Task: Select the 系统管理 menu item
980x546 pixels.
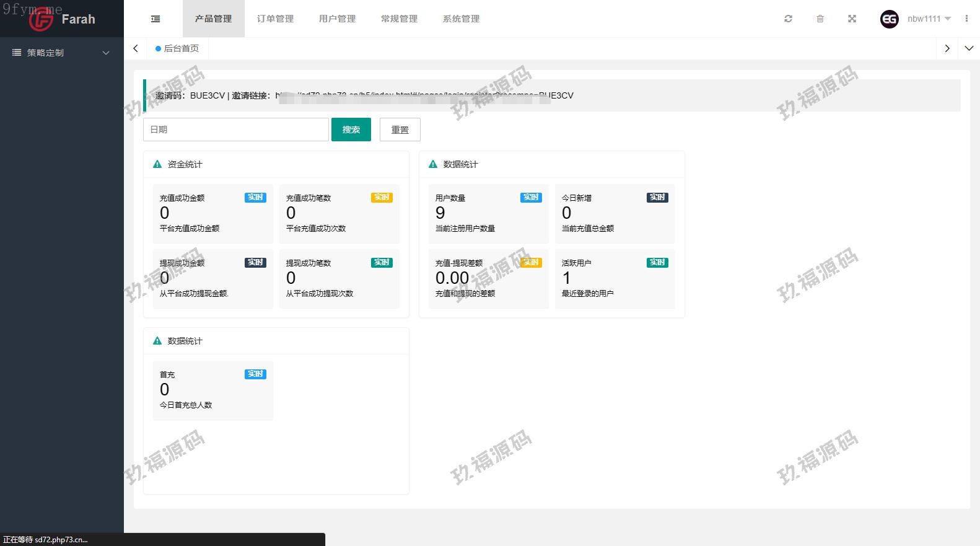Action: coord(461,19)
